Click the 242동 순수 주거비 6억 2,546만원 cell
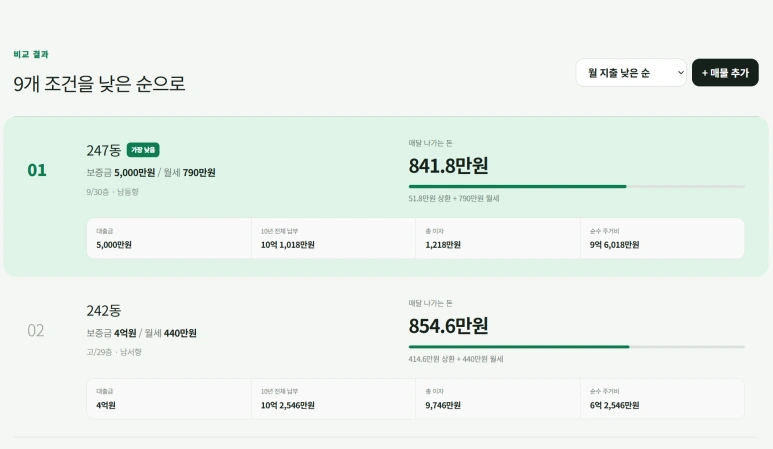The height and width of the screenshot is (449, 773). (x=663, y=399)
